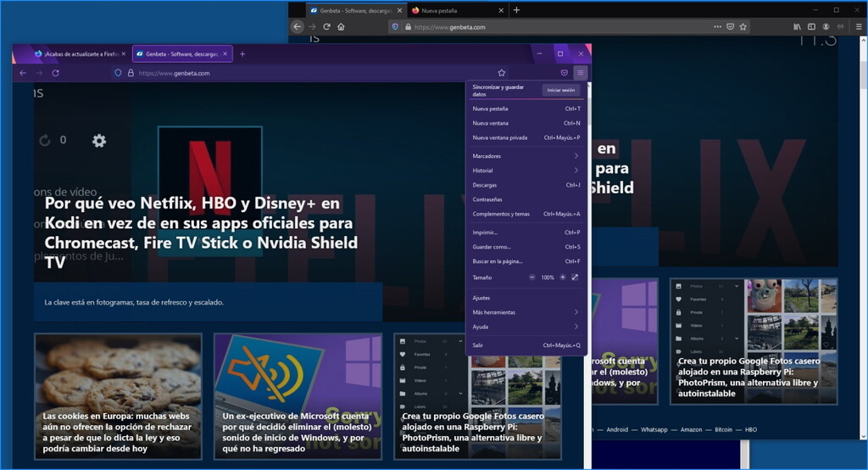Expand the Historial submenu

tap(526, 171)
